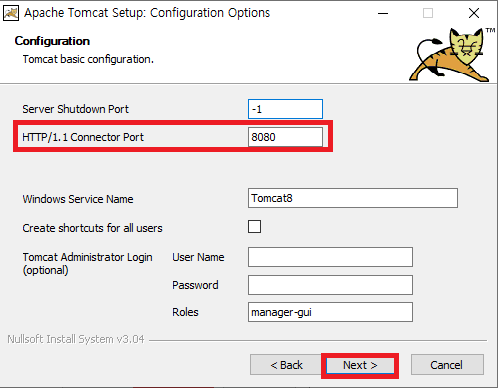Click the Password label

point(195,285)
